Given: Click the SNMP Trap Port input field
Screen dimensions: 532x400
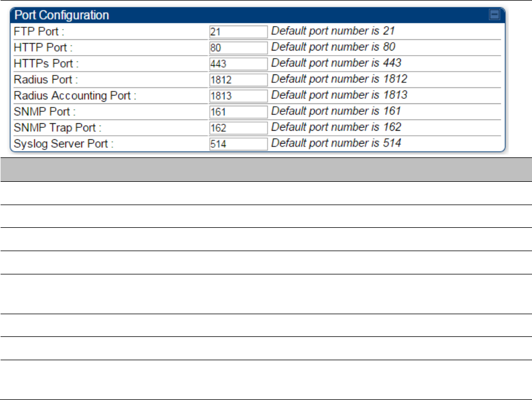Looking at the screenshot, I should pyautogui.click(x=238, y=128).
